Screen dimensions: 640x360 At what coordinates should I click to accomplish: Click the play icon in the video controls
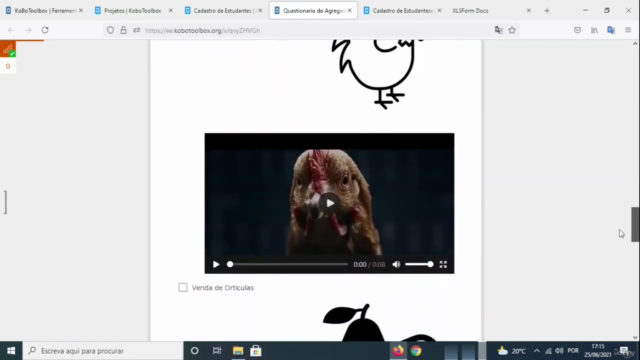tap(216, 264)
